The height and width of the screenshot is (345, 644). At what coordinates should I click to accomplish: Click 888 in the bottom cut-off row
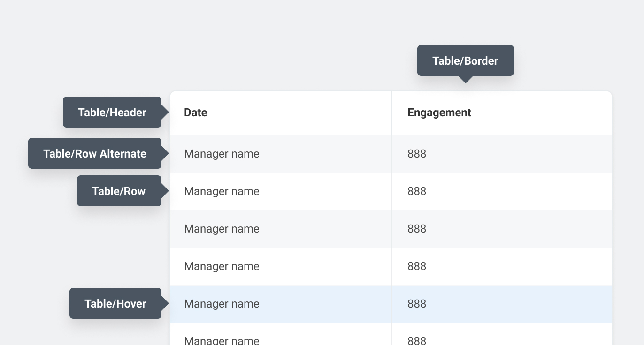coord(417,340)
